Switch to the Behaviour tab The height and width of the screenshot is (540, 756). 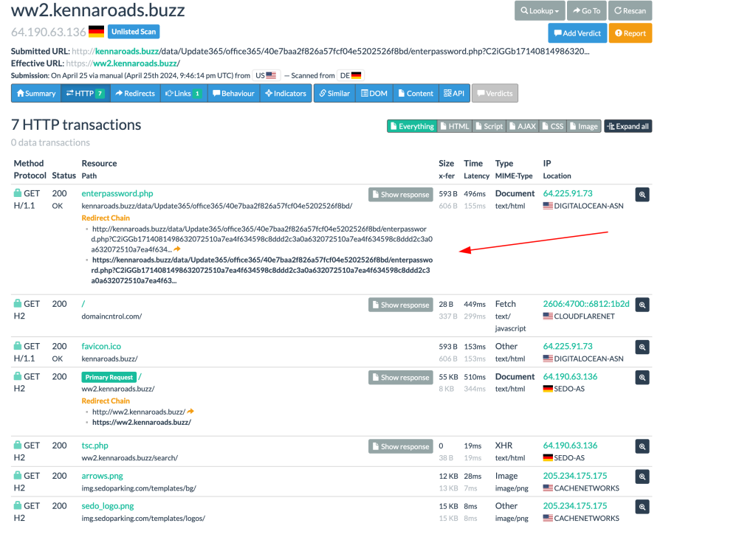pyautogui.click(x=233, y=94)
